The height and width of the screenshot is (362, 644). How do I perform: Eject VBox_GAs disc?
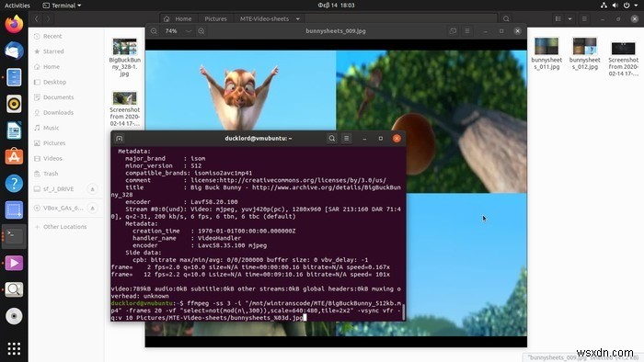pyautogui.click(x=92, y=208)
